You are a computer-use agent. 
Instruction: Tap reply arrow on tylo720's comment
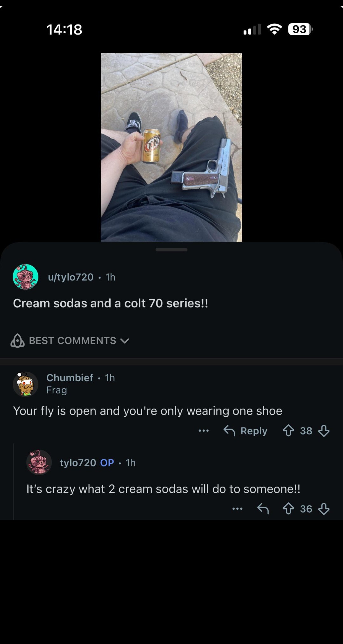pos(263,509)
